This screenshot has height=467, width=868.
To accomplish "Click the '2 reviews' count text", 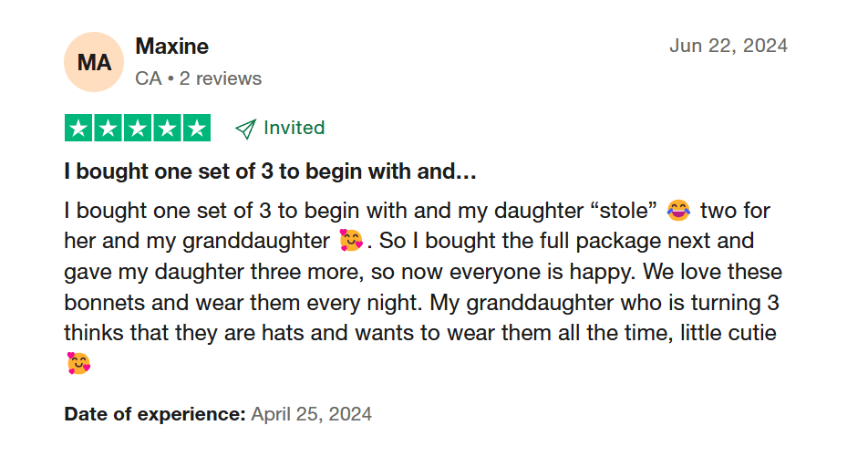I will (221, 78).
